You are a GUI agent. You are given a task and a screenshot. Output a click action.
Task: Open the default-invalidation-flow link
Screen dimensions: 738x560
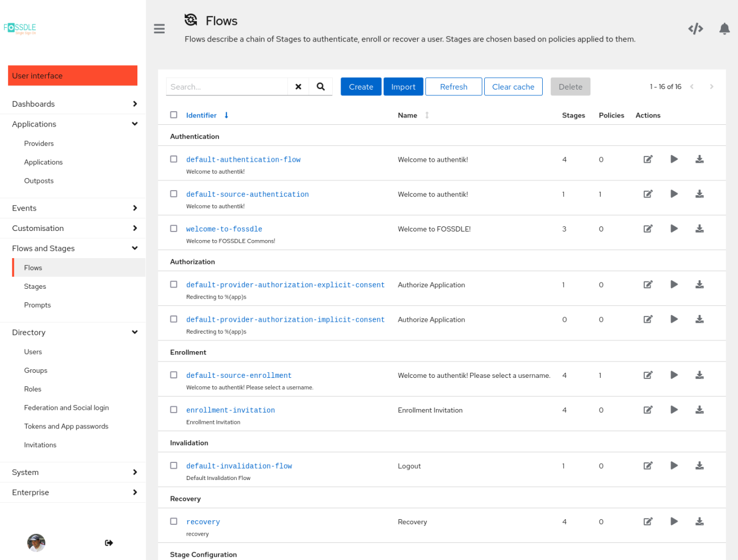click(x=239, y=466)
